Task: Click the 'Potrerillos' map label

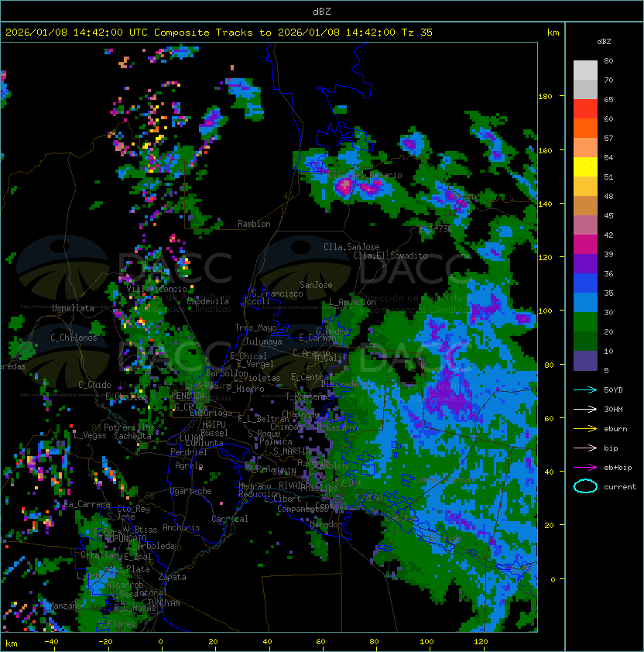Action: click(x=129, y=427)
